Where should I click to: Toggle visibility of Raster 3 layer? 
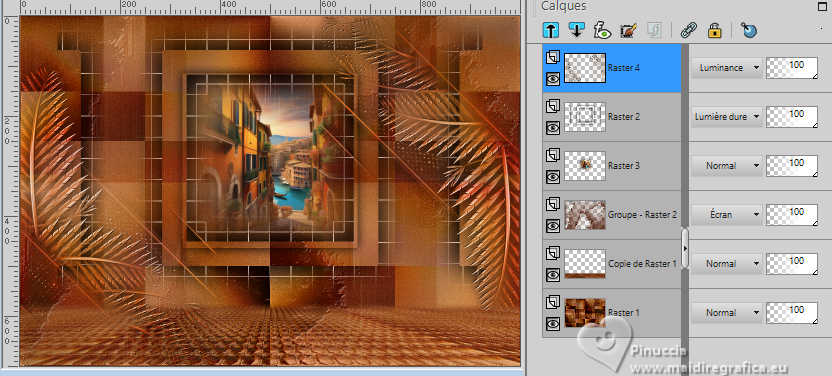(553, 177)
